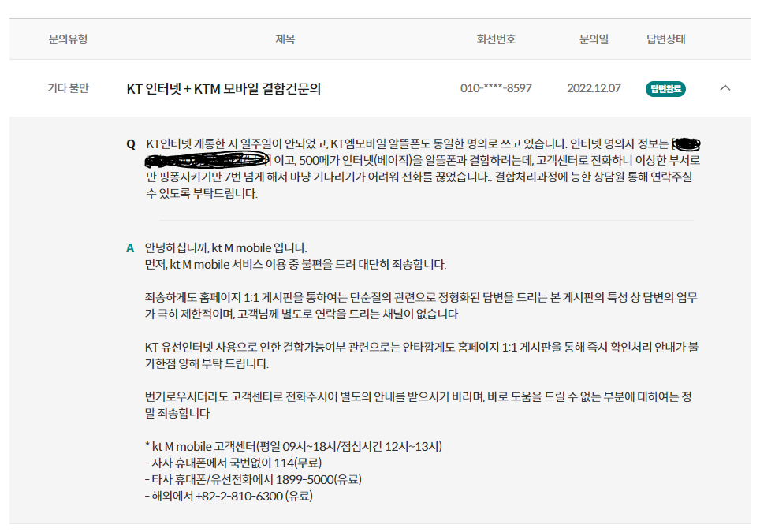Click the 회선번호 column header
760x532 pixels.
click(496, 39)
